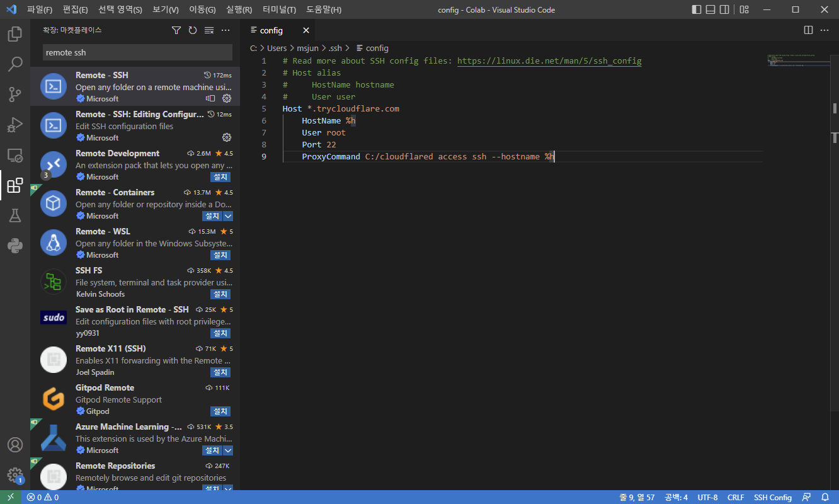
Task: Open the Extensions view in activity bar
Action: coord(15,185)
